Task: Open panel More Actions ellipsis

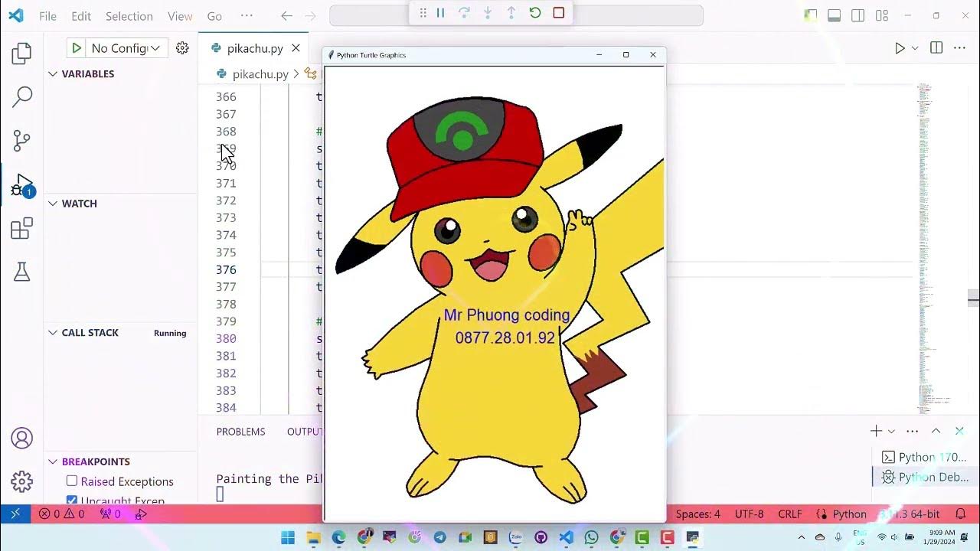Action: coord(912,432)
